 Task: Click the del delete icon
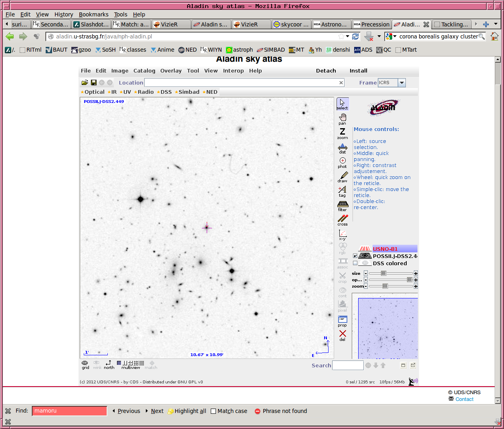pyautogui.click(x=343, y=335)
